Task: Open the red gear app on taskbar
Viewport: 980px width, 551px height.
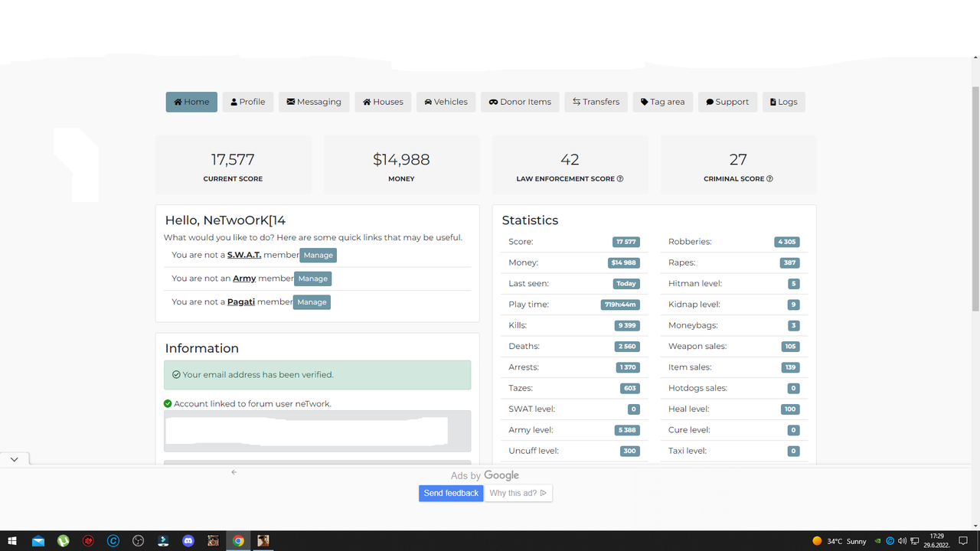Action: point(88,541)
